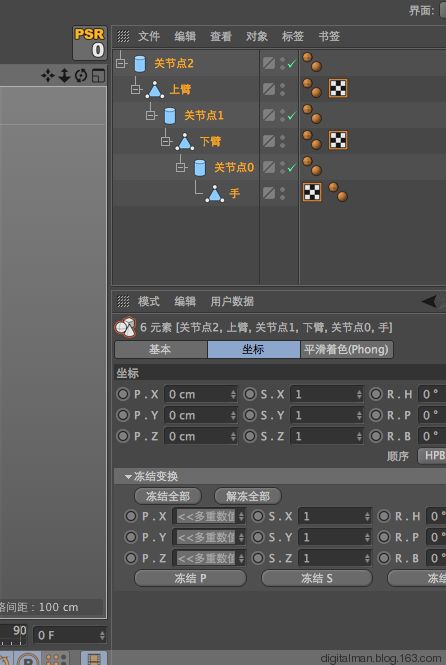
Task: Toggle the green checkmark of 关节点2
Action: tap(291, 64)
